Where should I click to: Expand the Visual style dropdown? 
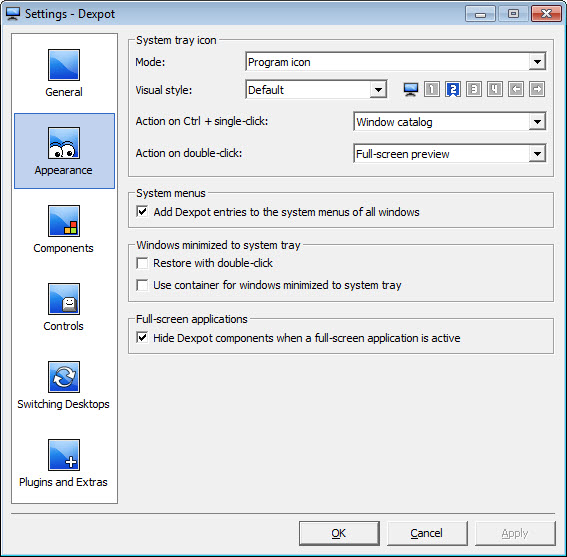coord(316,90)
